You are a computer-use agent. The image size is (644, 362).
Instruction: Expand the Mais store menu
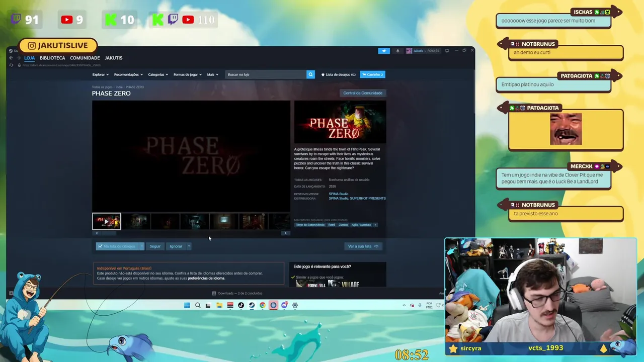tap(212, 74)
